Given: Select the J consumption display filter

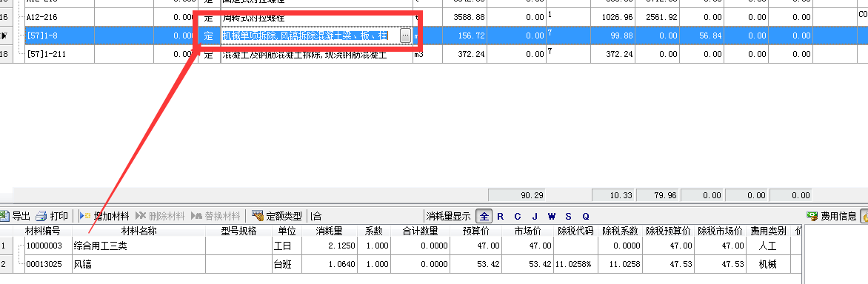Looking at the screenshot, I should 535,216.
